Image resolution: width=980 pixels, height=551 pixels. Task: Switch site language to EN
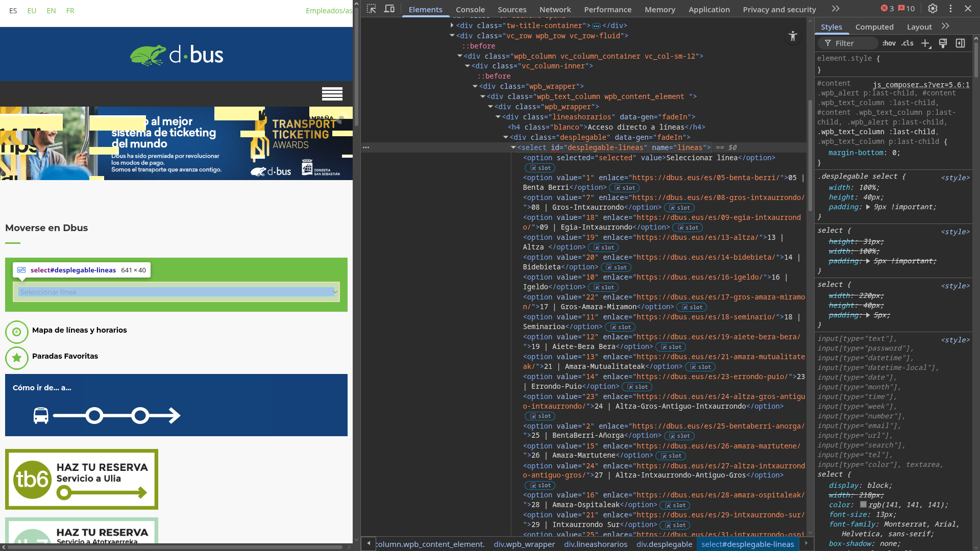click(x=51, y=11)
